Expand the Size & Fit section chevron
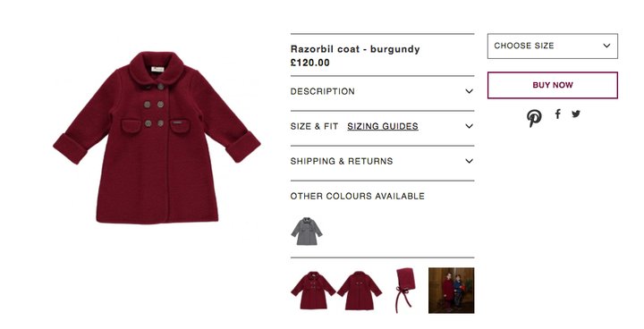Image resolution: width=644 pixels, height=329 pixels. coord(469,126)
